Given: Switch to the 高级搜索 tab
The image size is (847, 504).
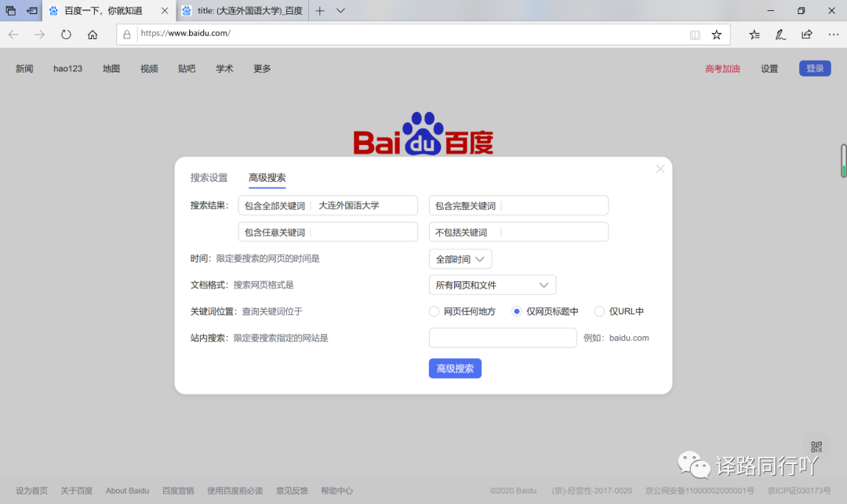Looking at the screenshot, I should (x=267, y=177).
